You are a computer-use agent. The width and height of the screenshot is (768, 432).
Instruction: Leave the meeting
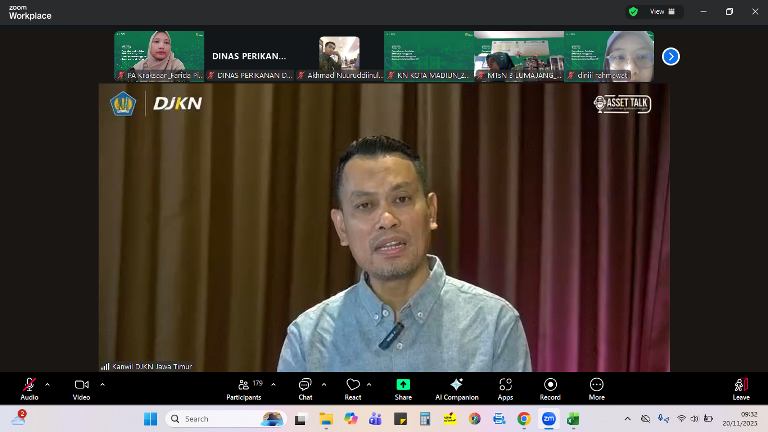pyautogui.click(x=741, y=386)
